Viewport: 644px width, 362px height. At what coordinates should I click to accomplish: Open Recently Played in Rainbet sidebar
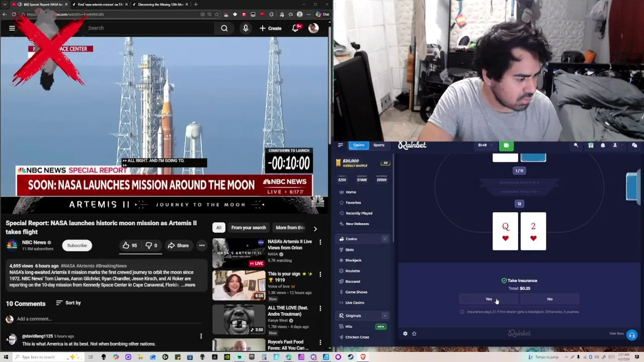coord(359,213)
